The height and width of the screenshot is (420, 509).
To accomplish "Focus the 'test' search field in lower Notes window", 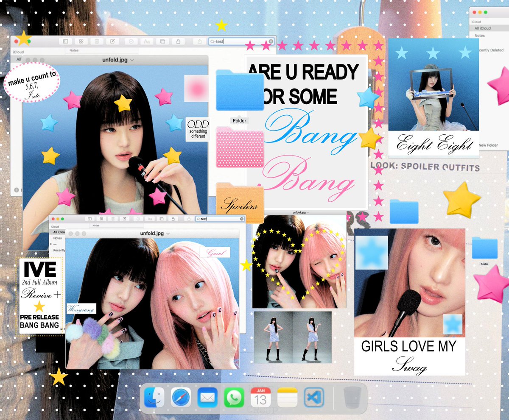I will (x=220, y=219).
